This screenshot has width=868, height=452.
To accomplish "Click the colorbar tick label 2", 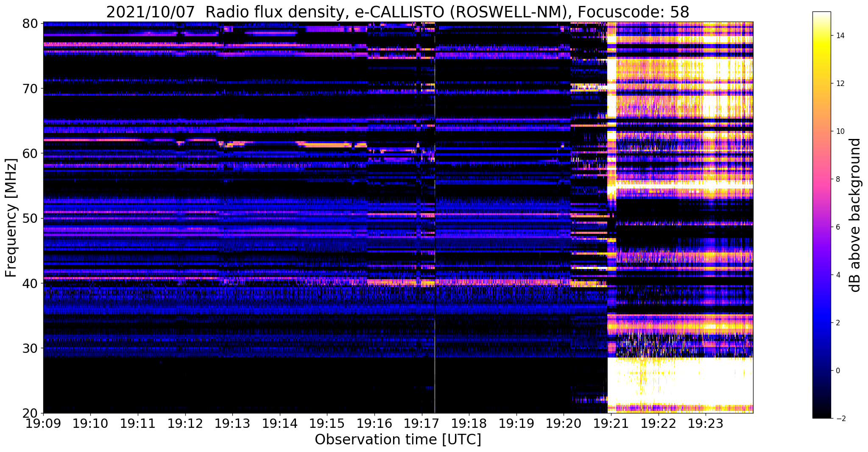I will [x=837, y=323].
